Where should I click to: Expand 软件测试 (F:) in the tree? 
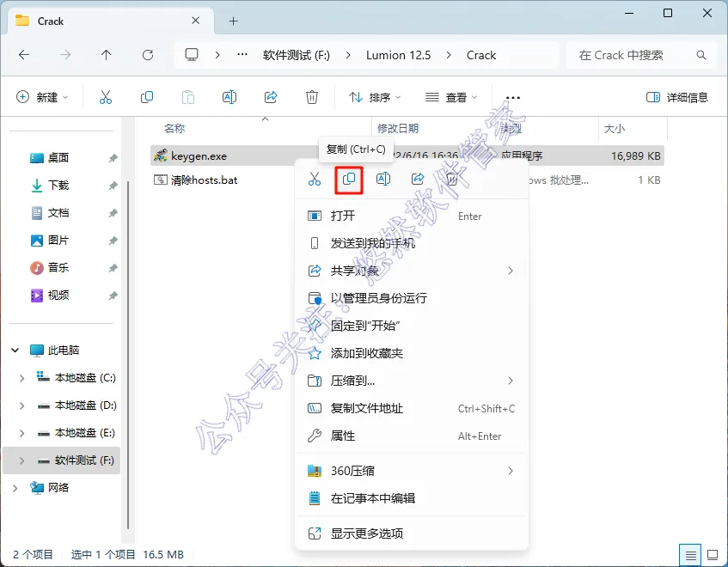pos(21,460)
